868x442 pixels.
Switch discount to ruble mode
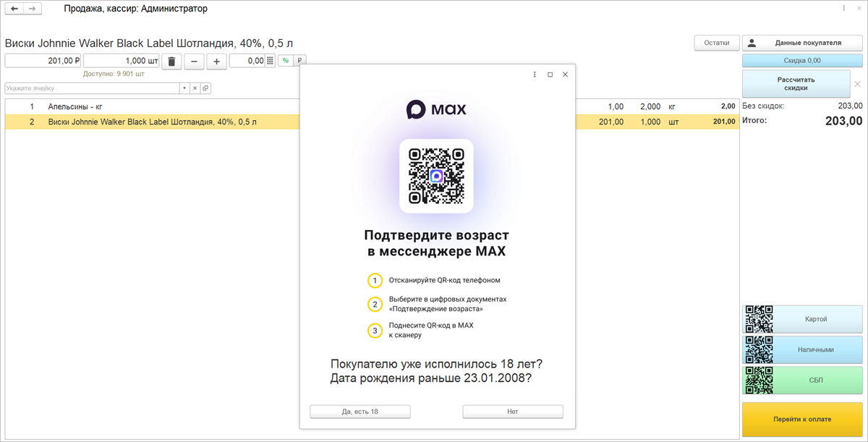point(299,61)
